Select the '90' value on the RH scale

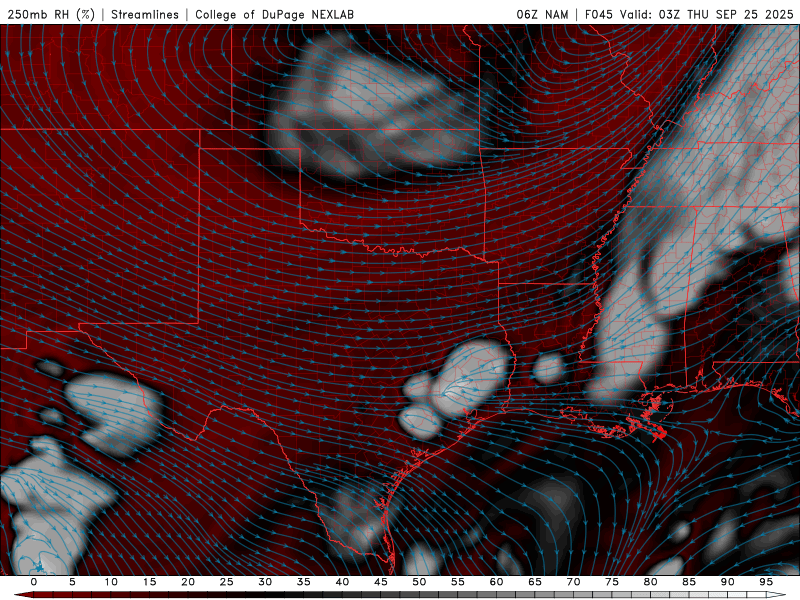727,582
